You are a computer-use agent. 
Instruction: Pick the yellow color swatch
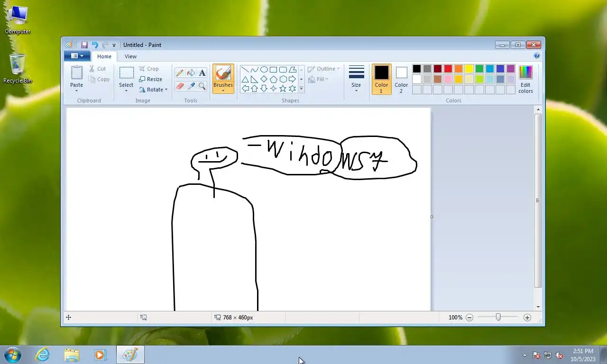click(469, 69)
